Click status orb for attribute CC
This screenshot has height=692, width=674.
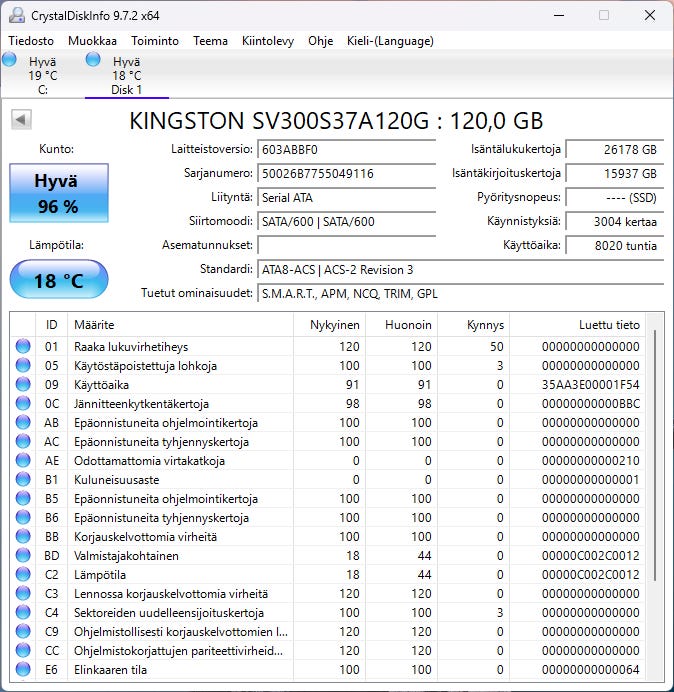point(23,650)
